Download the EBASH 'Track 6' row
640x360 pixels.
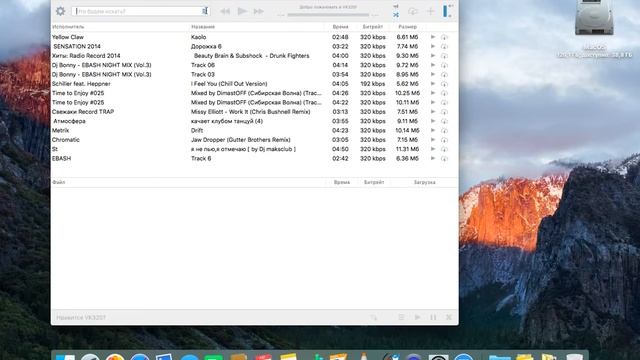click(444, 159)
